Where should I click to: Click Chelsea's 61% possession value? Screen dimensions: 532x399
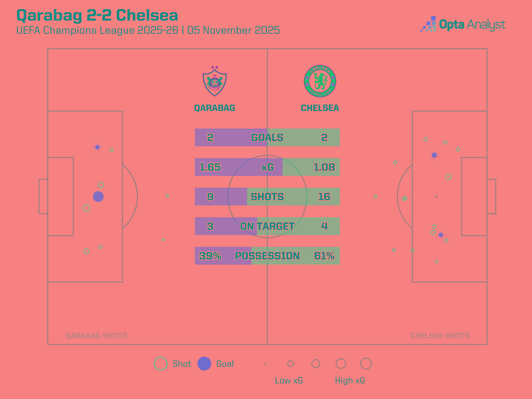[324, 256]
